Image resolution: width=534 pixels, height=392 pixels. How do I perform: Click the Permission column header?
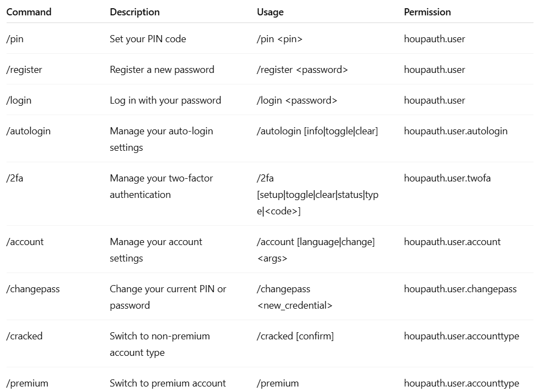(x=427, y=12)
